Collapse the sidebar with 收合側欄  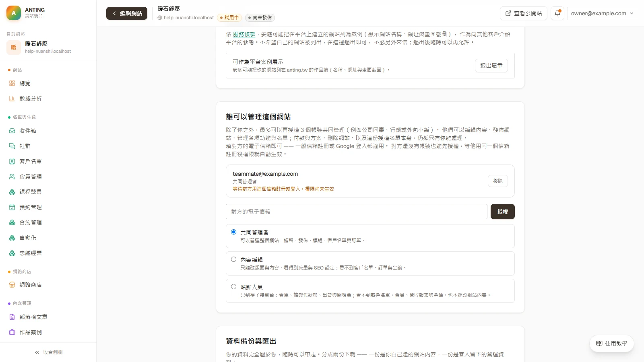point(48,352)
